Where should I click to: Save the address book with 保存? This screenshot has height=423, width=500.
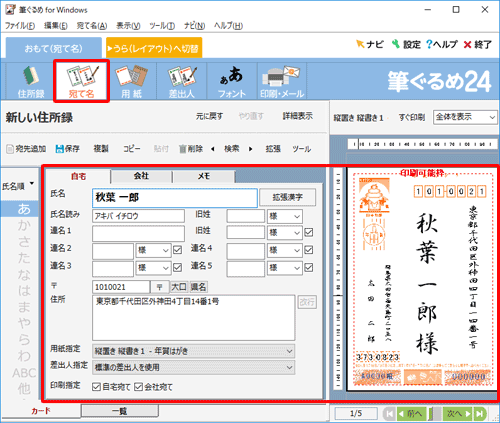pyautogui.click(x=68, y=149)
